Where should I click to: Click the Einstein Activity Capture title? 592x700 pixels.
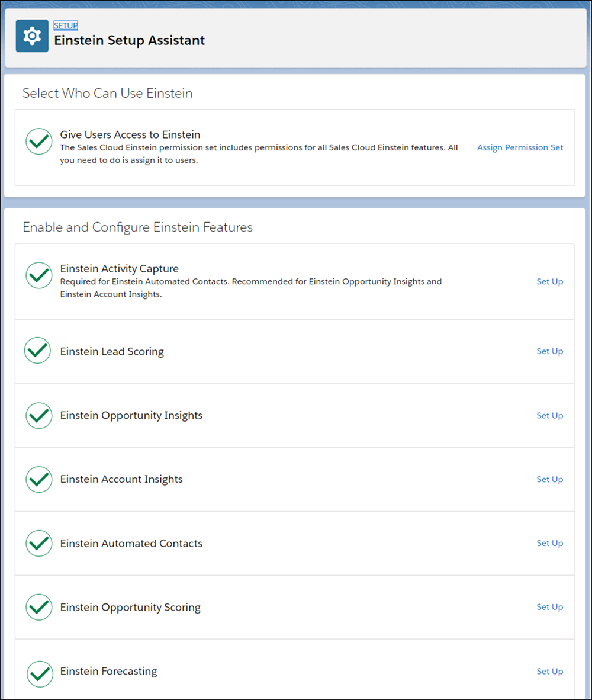119,268
